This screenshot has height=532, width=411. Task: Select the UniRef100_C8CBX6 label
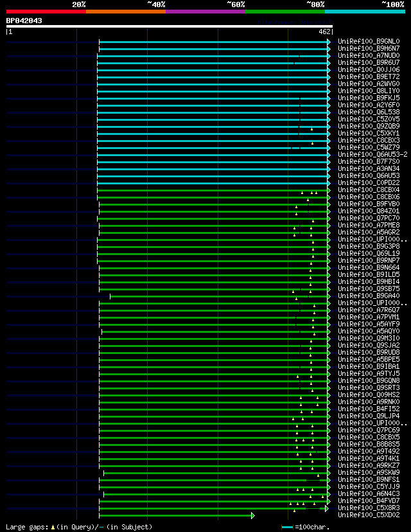[369, 197]
